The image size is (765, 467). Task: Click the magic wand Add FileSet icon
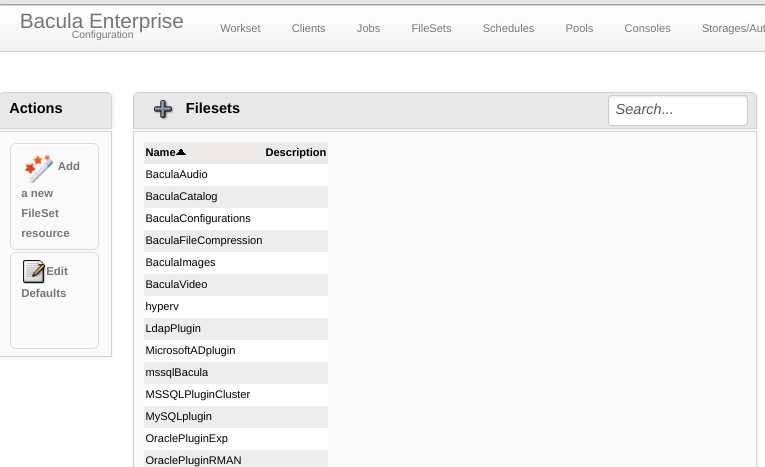click(39, 168)
